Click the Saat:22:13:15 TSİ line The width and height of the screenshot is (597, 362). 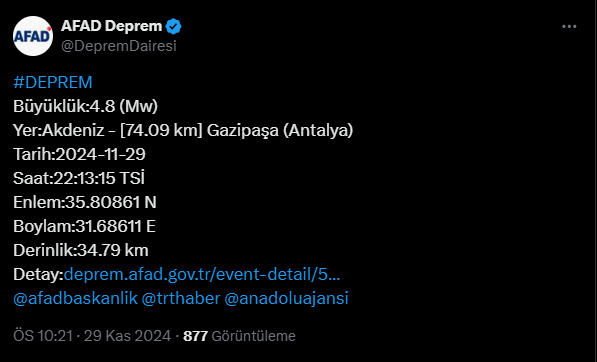tap(79, 178)
